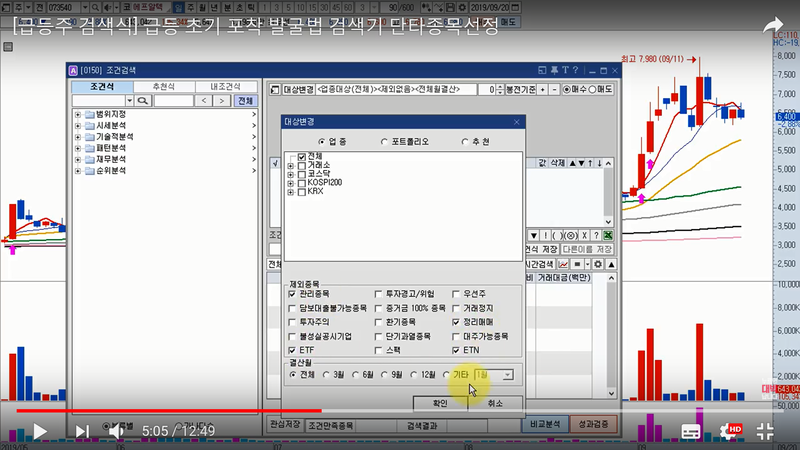
Task: Click the Excel export icon
Action: click(x=608, y=236)
